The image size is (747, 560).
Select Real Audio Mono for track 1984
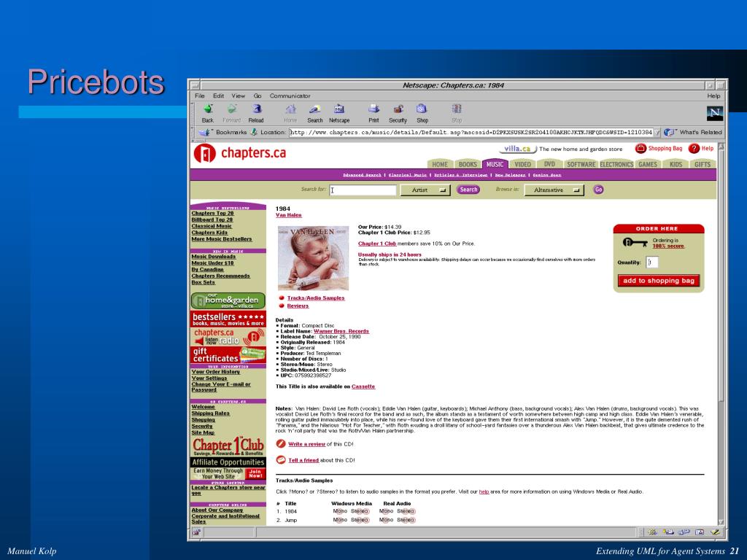[387, 511]
